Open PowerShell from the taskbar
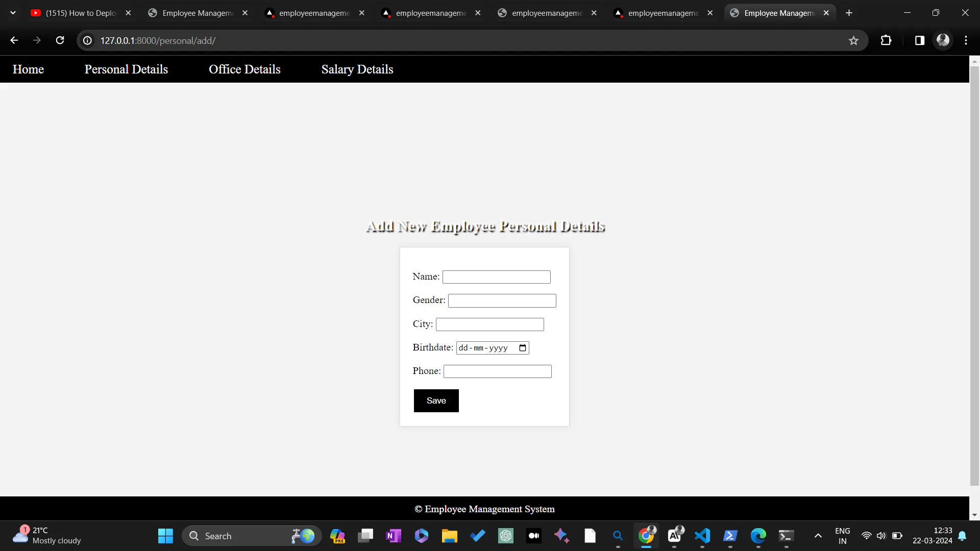The height and width of the screenshot is (551, 980). (x=730, y=536)
